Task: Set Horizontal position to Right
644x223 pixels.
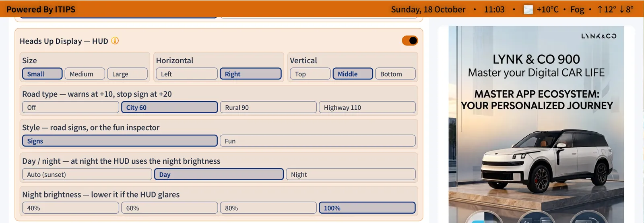Action: coord(251,74)
